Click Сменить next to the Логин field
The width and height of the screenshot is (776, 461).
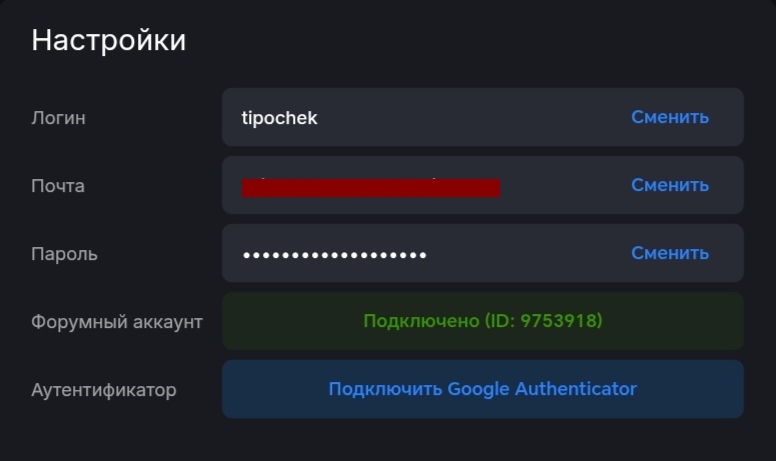tap(669, 117)
